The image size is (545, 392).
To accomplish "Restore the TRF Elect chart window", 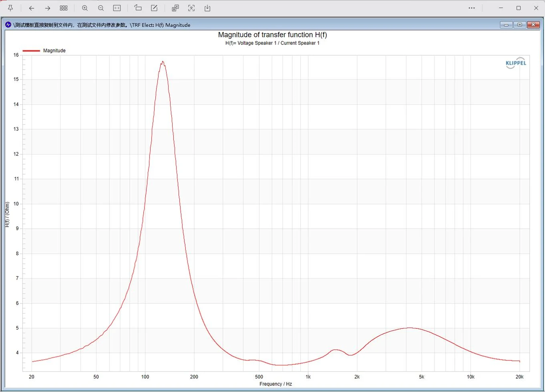I will (520, 25).
